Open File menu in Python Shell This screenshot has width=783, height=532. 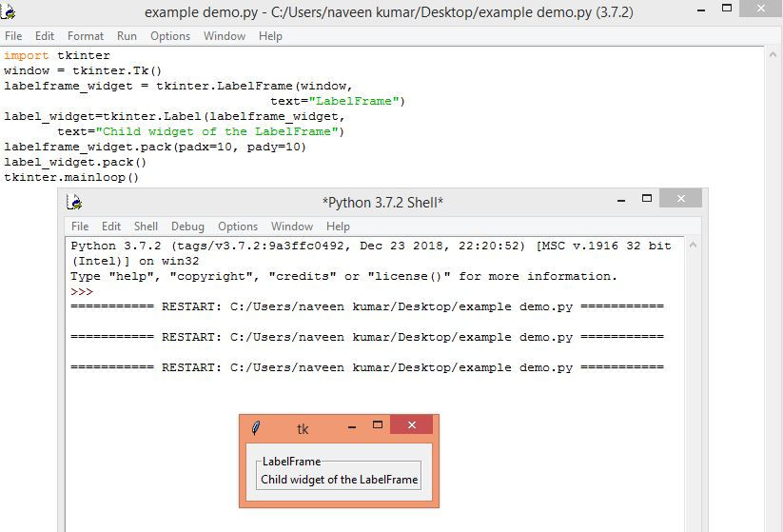coord(80,227)
